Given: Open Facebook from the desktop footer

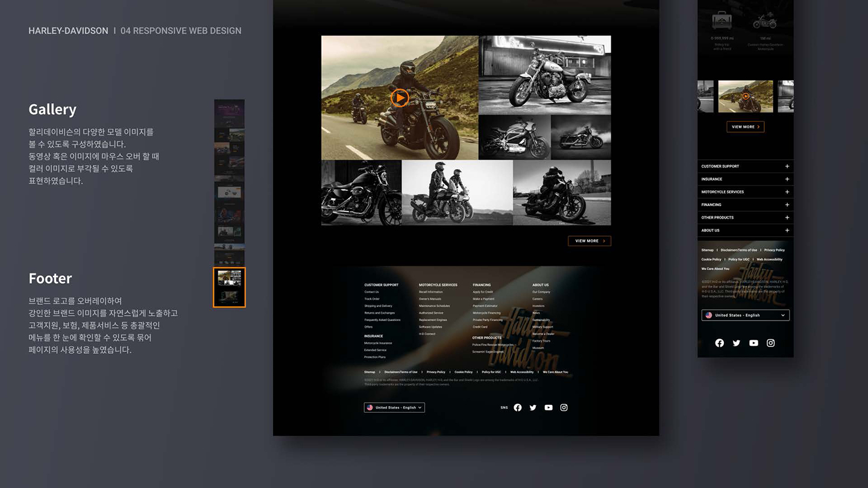Looking at the screenshot, I should click(x=518, y=407).
